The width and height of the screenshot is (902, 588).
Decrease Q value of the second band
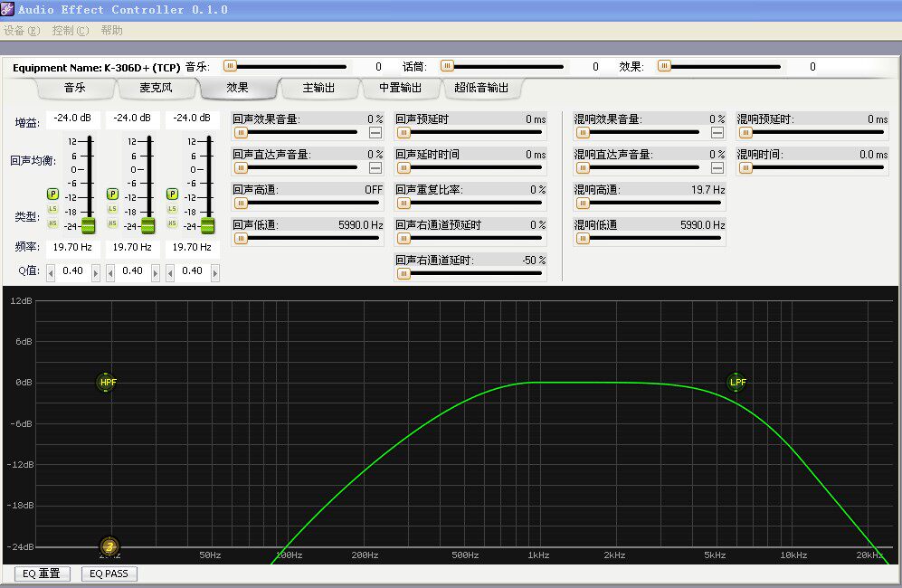point(110,271)
